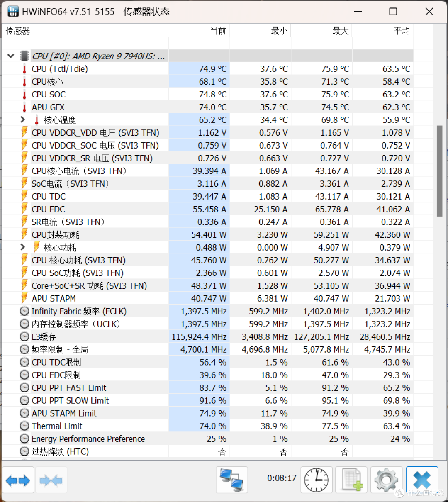This screenshot has width=448, height=502.
Task: Collapse the CPU [#0] AMD Ryzen 9 sensor group
Action: tap(11, 56)
